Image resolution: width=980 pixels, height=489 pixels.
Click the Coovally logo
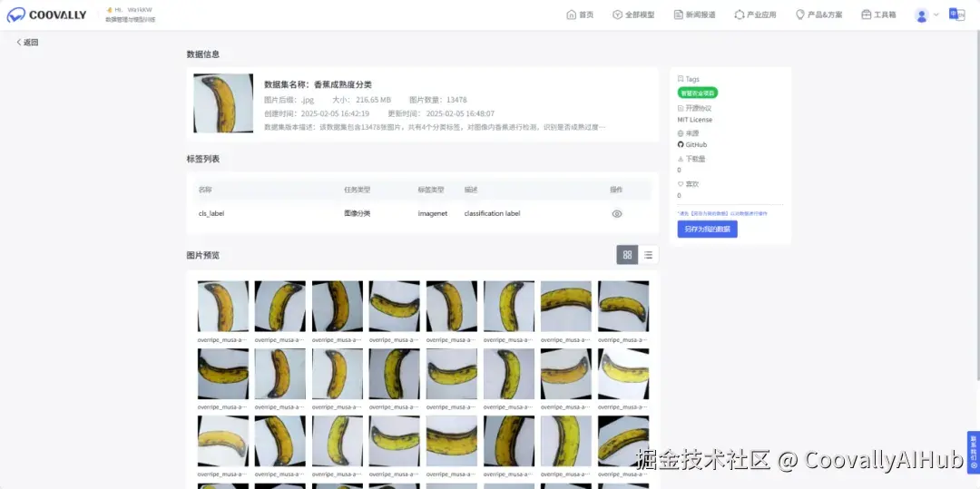point(47,15)
